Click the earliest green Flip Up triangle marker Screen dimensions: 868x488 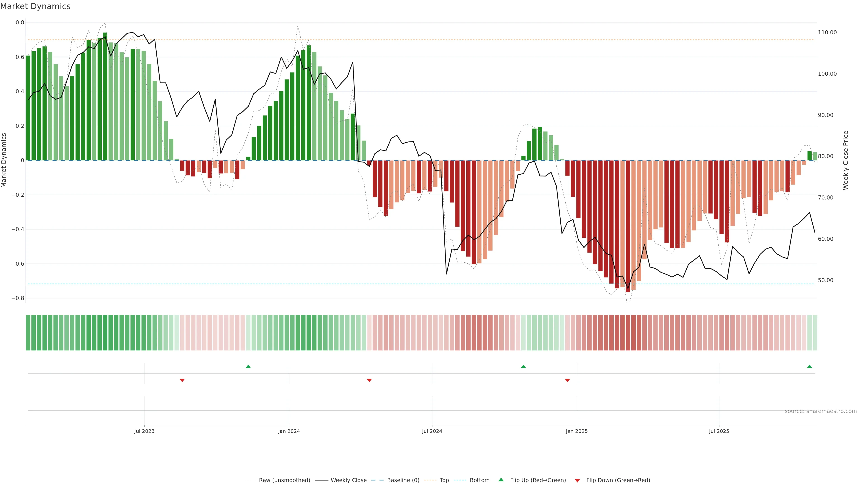point(248,366)
